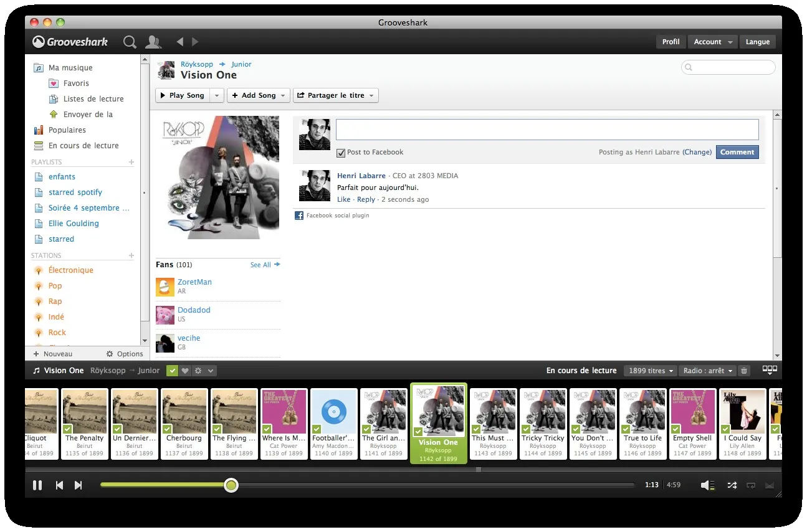Skip to the next track

coord(78,485)
